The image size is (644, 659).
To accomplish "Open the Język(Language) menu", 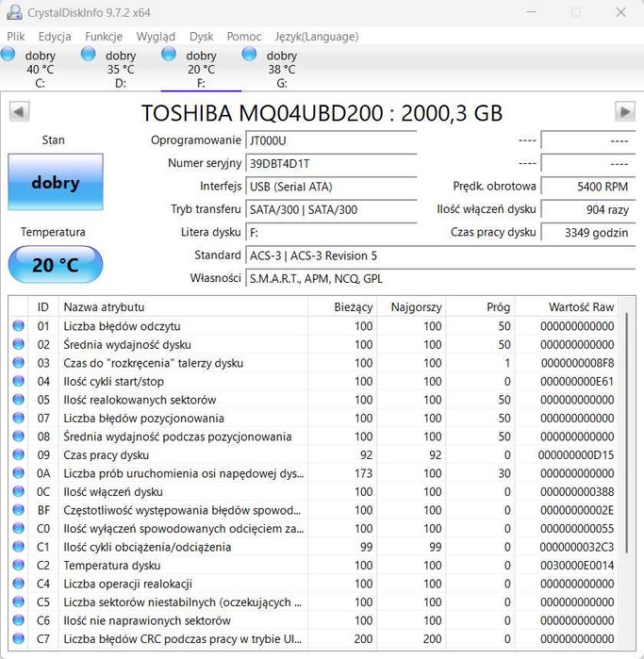I will pyautogui.click(x=317, y=37).
